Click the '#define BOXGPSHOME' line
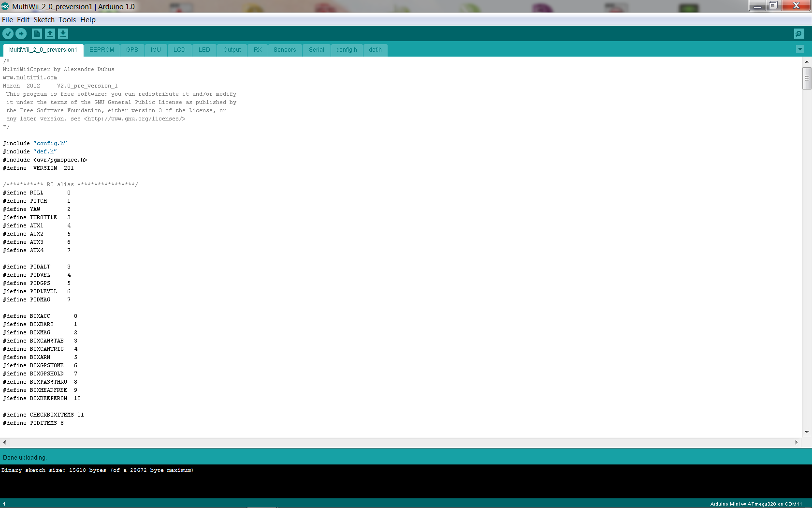The width and height of the screenshot is (812, 508). 40,365
